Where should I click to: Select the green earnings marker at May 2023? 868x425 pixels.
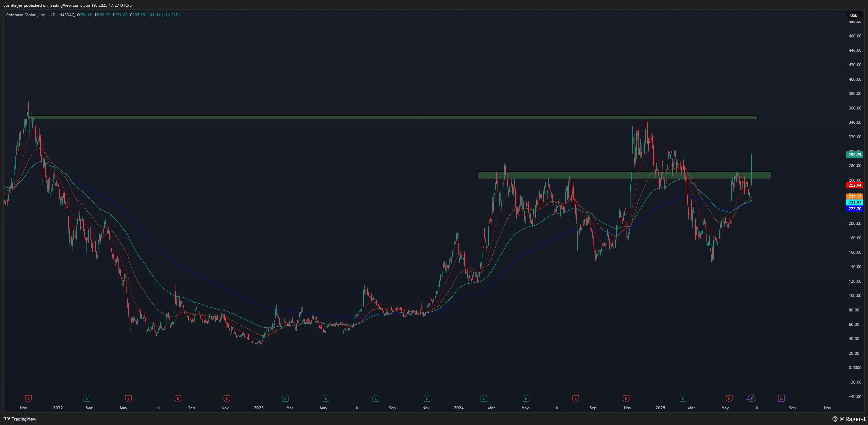click(326, 398)
